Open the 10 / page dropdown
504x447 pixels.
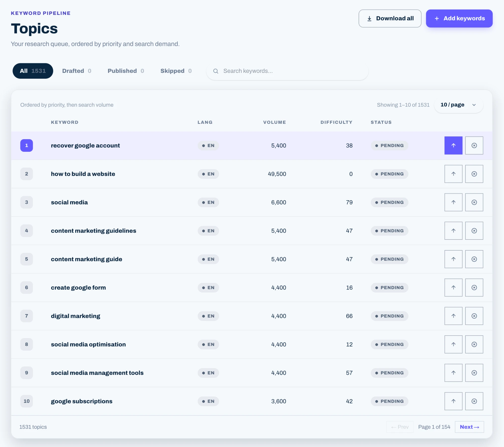458,105
